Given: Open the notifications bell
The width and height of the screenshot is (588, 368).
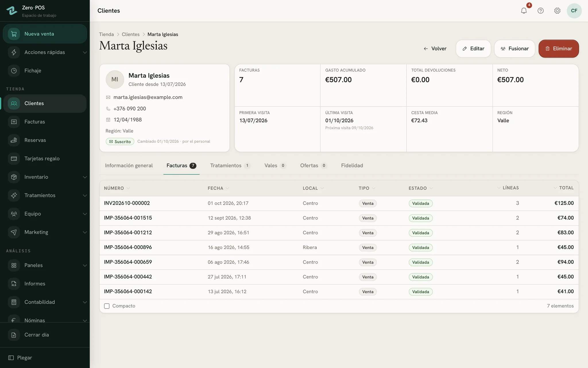Looking at the screenshot, I should click(x=524, y=11).
